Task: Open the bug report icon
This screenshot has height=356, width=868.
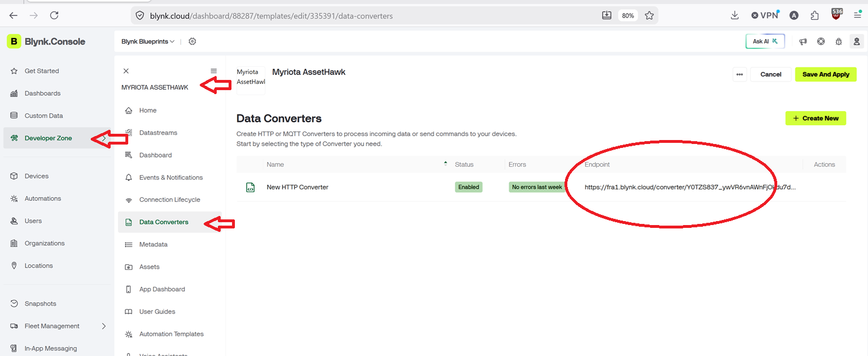Action: pyautogui.click(x=838, y=41)
